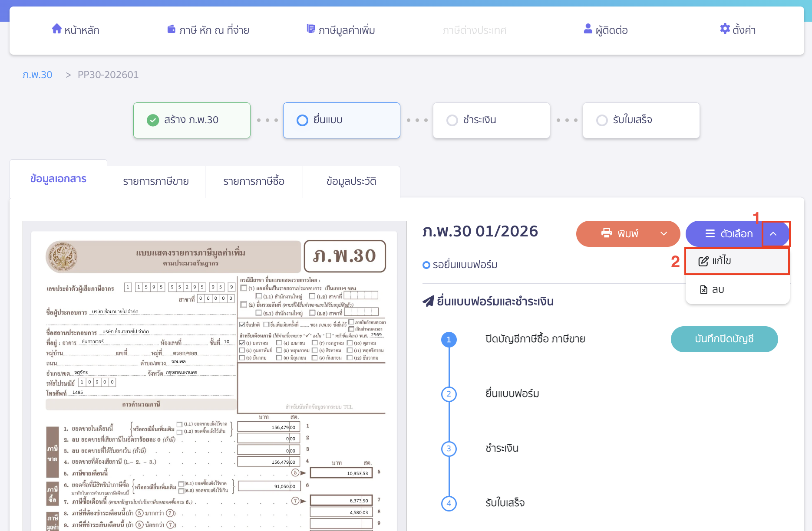Select the pencil icon beside แก้ไข
The width and height of the screenshot is (812, 531).
(x=704, y=261)
